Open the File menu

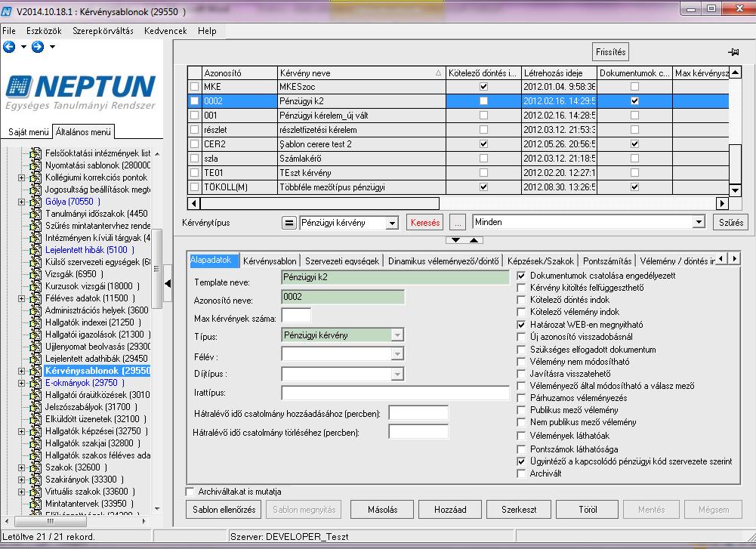coord(9,31)
